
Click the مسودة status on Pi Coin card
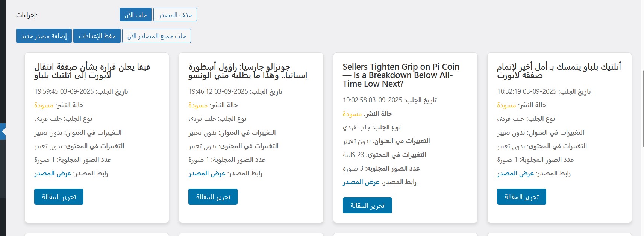click(352, 114)
